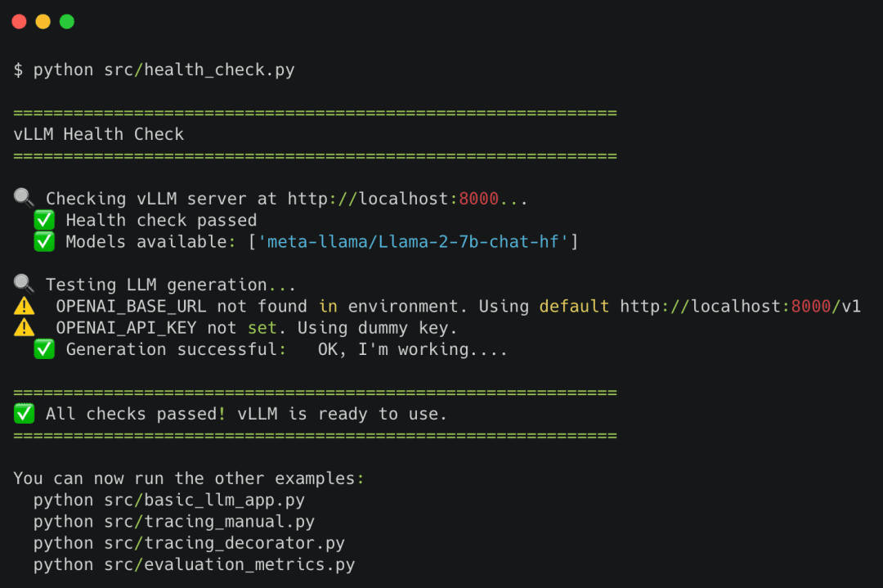The height and width of the screenshot is (588, 883).
Task: Click the line python src/basic_llm_app.py
Action: click(x=169, y=500)
